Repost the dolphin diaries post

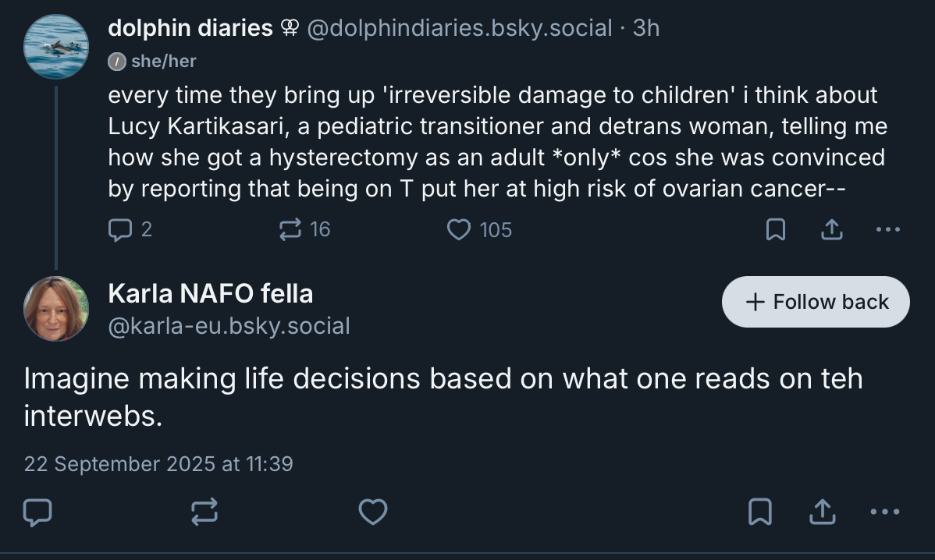pos(291,229)
